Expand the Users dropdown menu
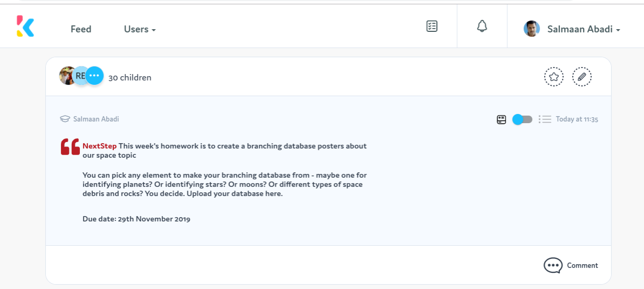 [x=140, y=29]
